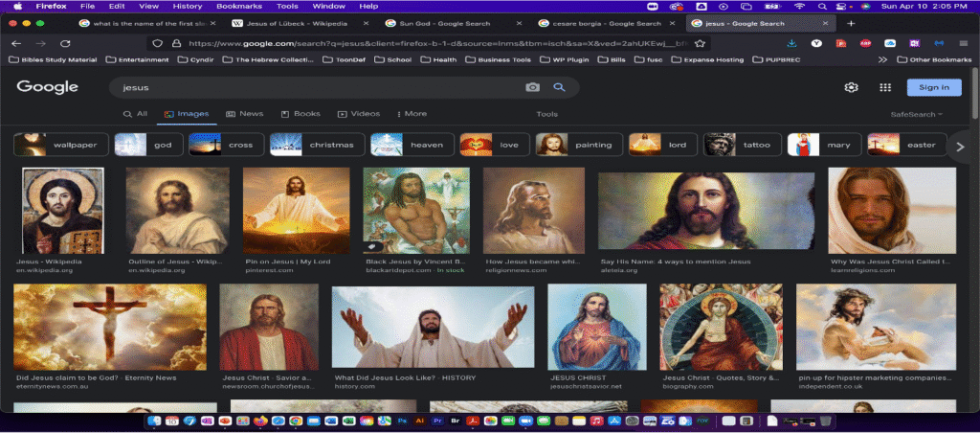Open Google settings gear icon
Image resolution: width=980 pixels, height=433 pixels.
(x=851, y=87)
